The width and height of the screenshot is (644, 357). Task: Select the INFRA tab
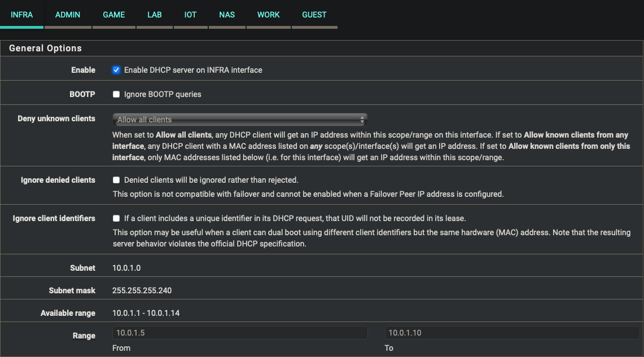tap(21, 14)
